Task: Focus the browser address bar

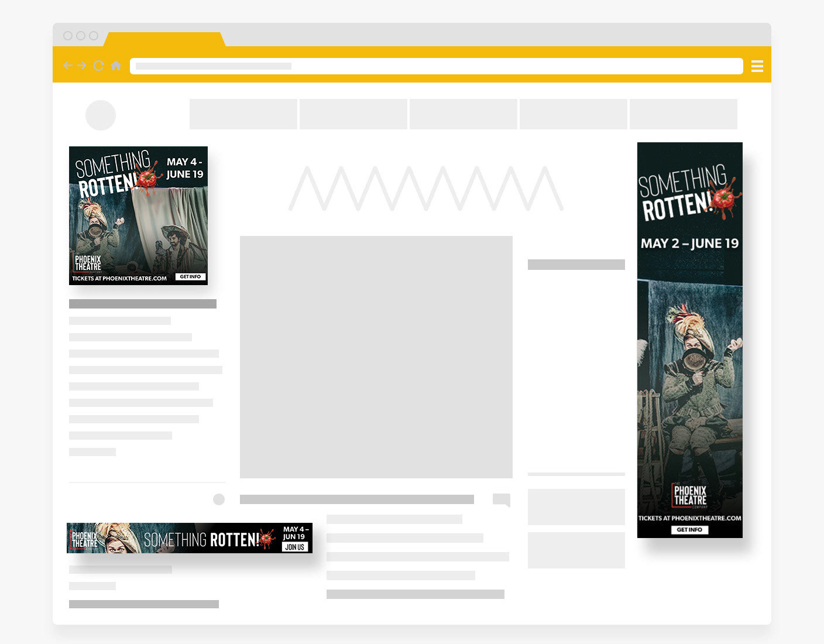Action: [x=436, y=66]
